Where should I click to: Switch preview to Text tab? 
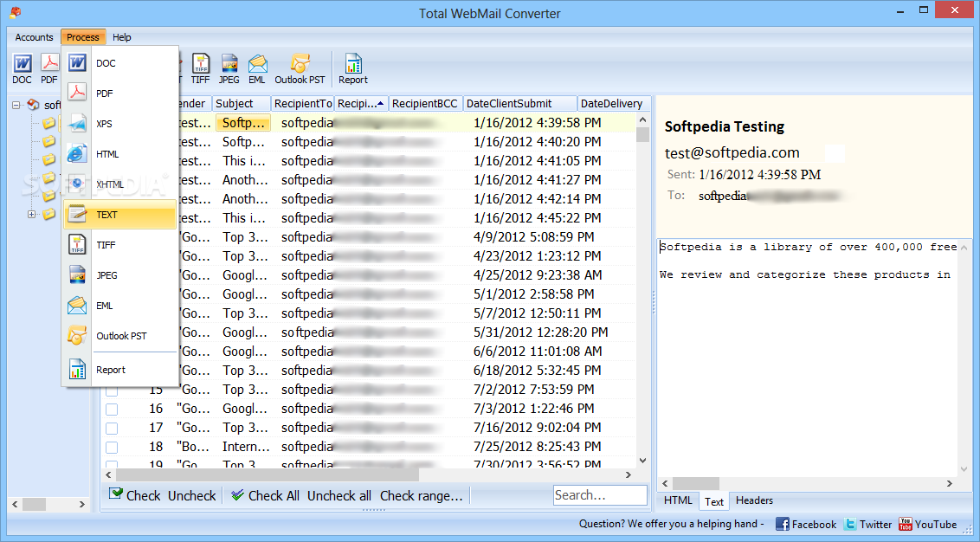pyautogui.click(x=713, y=501)
